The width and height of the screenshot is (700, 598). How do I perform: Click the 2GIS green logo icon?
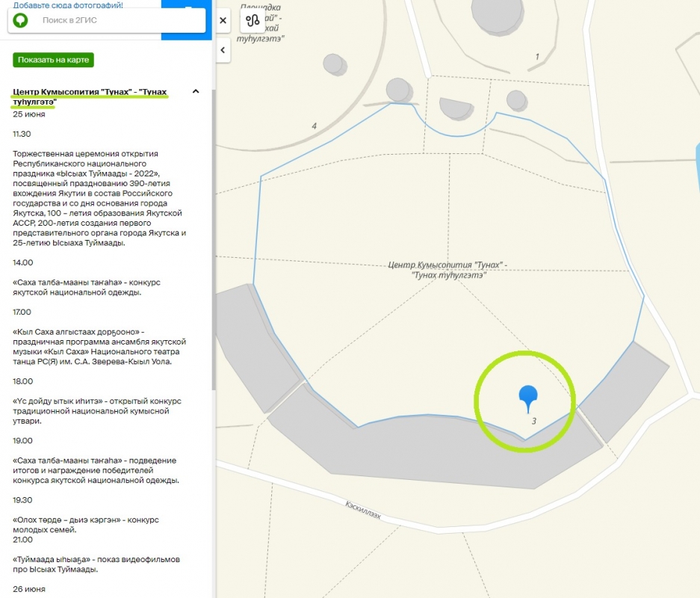click(21, 20)
